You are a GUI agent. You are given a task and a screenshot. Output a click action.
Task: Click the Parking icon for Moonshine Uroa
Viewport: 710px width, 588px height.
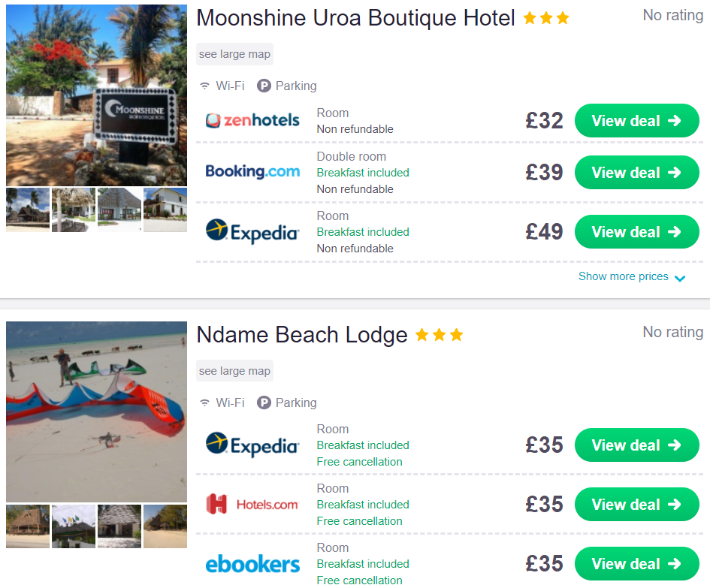click(x=264, y=86)
